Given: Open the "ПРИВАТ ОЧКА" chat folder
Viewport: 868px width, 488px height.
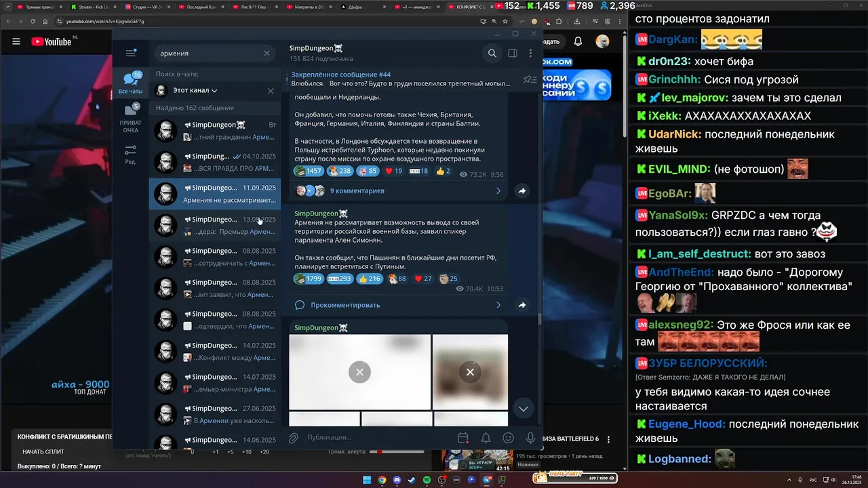Looking at the screenshot, I should point(130,118).
